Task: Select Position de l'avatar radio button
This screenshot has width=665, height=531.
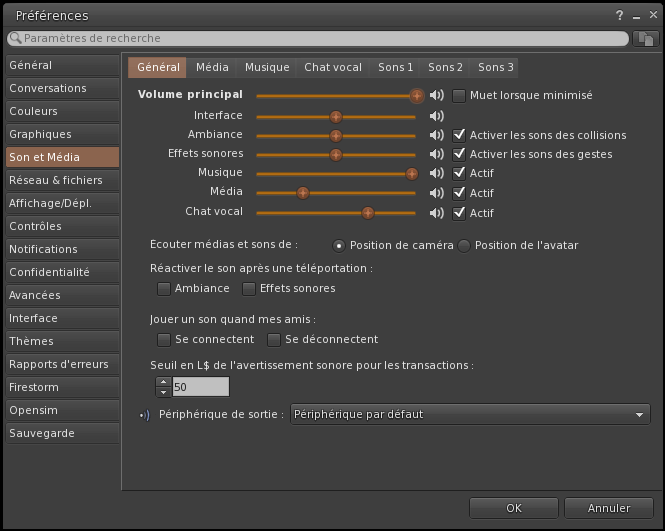Action: (464, 246)
